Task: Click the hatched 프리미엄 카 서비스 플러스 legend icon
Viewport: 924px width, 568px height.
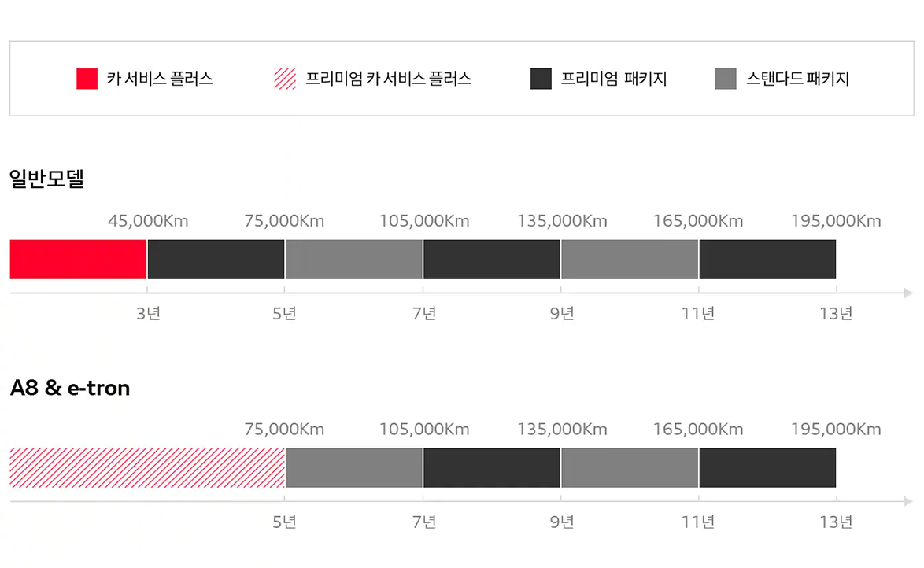Action: 285,79
